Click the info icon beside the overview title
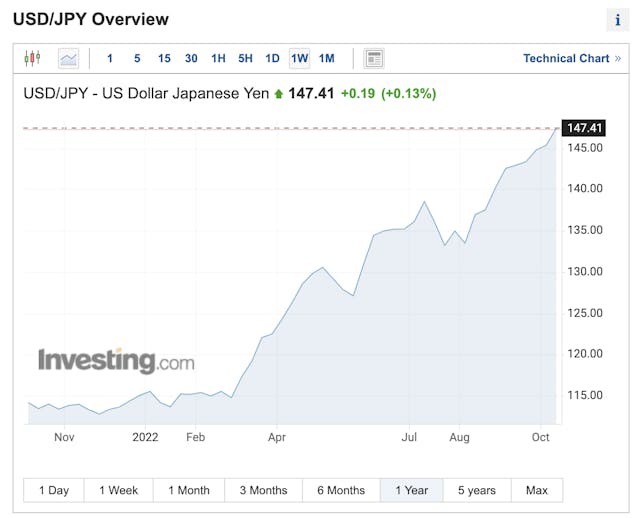This screenshot has height=518, width=640. tap(617, 20)
